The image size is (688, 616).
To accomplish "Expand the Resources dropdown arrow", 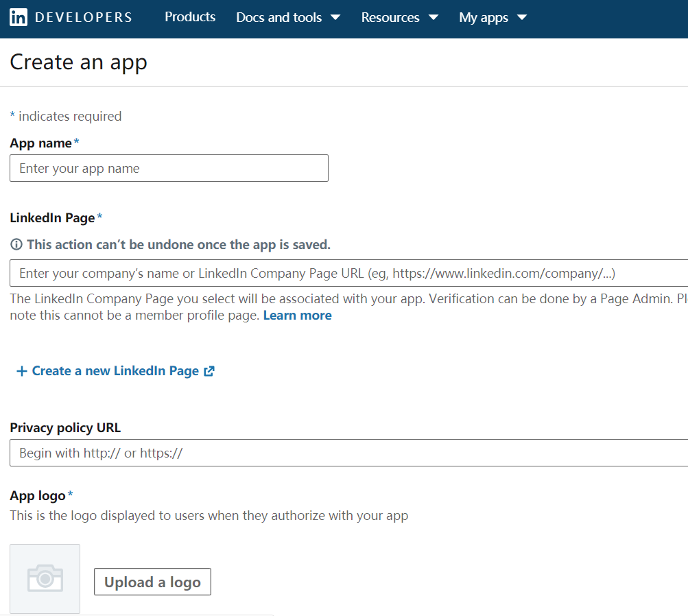I will pos(434,18).
